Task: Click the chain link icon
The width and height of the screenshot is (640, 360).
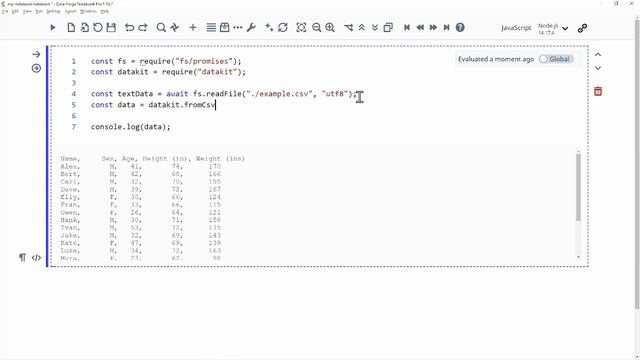Action: click(x=582, y=28)
